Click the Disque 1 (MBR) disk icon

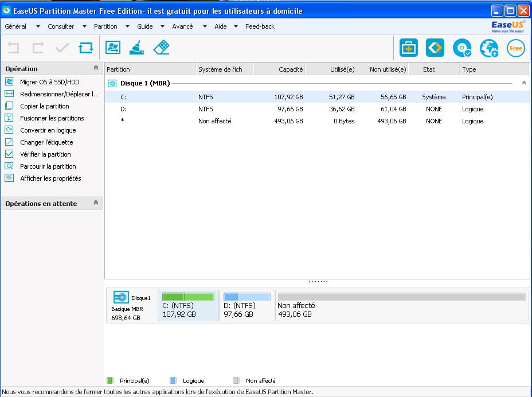tap(112, 83)
